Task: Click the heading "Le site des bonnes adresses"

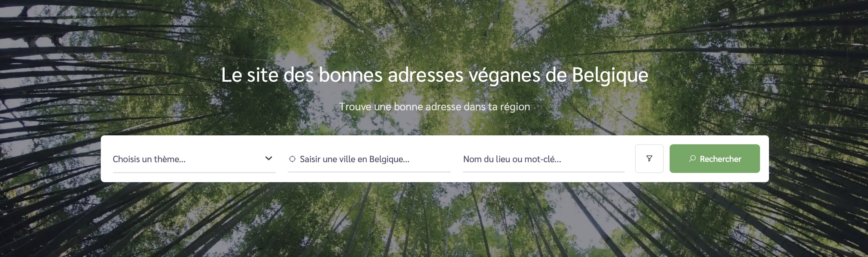Action: pos(342,75)
